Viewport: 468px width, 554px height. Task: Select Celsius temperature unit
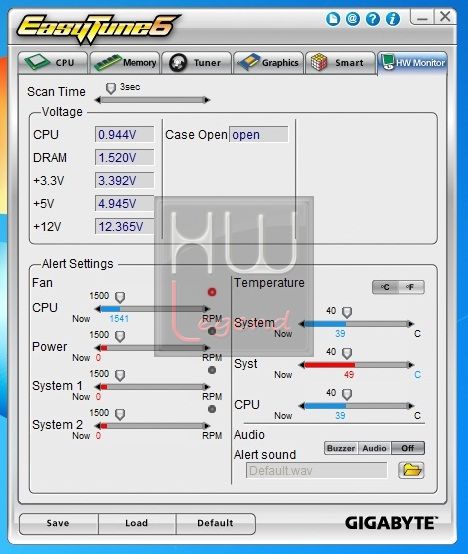tap(386, 287)
